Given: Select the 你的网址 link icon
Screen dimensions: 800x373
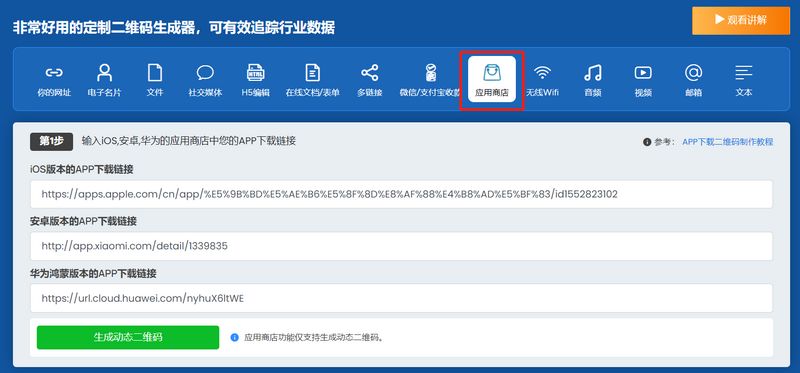Looking at the screenshot, I should 54,73.
